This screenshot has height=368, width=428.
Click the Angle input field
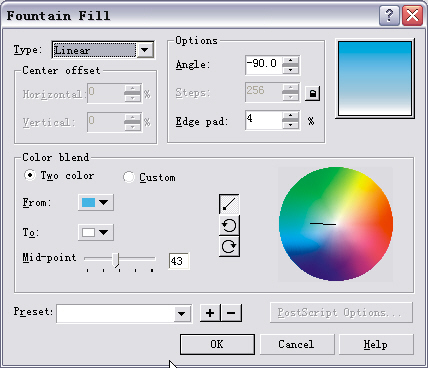[264, 65]
